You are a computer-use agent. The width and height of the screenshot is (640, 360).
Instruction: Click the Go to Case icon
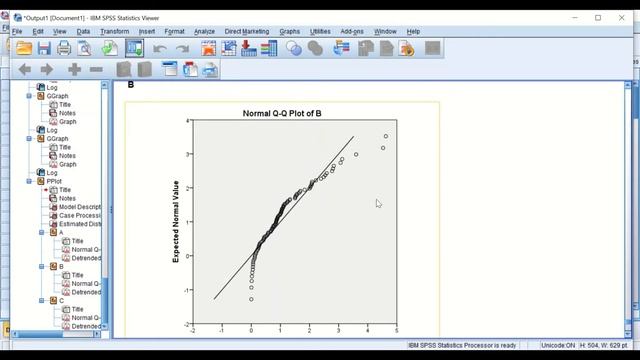229,49
